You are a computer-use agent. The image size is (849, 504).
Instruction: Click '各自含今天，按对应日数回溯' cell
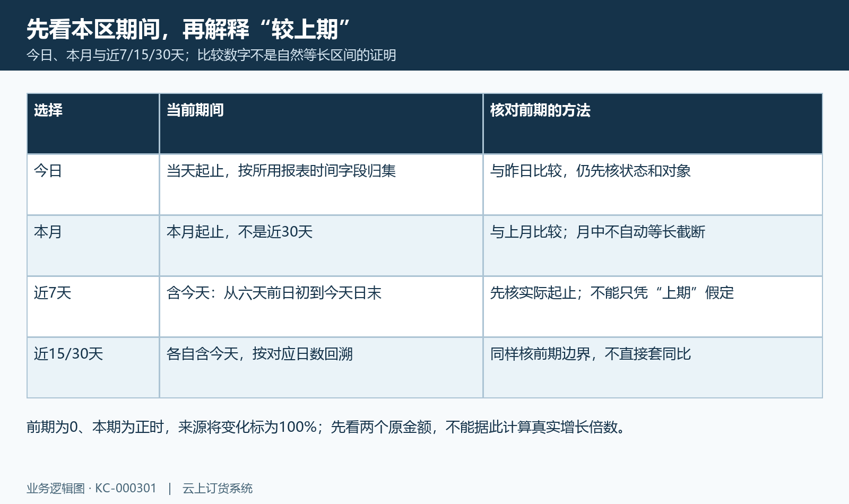coord(321,368)
